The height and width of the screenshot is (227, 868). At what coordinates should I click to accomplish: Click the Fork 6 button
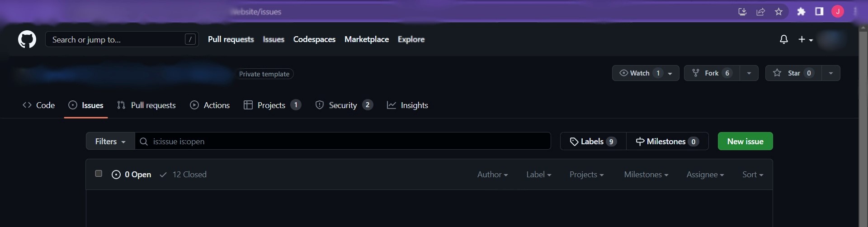[x=712, y=73]
